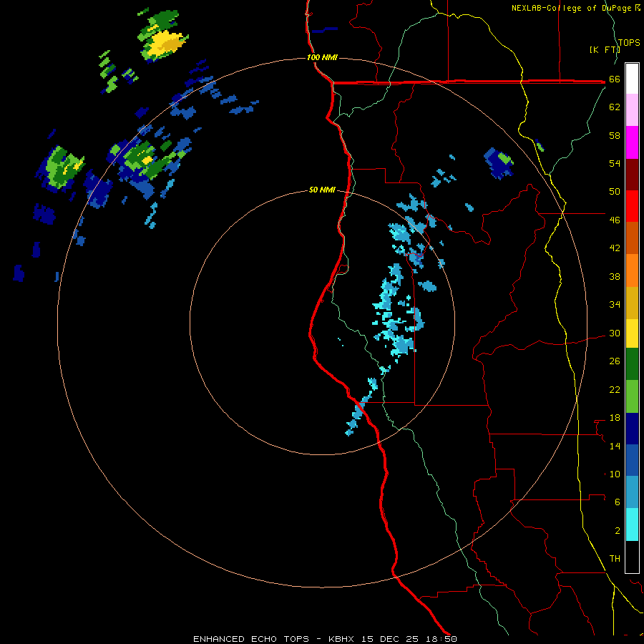Click the "26" scale value
Viewport: 644px width, 644px height.
[x=615, y=361]
